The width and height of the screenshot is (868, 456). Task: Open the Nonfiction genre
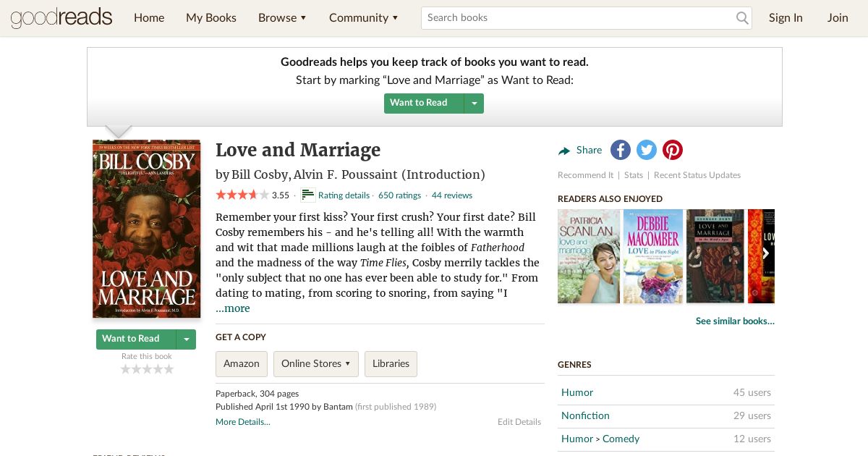click(585, 415)
